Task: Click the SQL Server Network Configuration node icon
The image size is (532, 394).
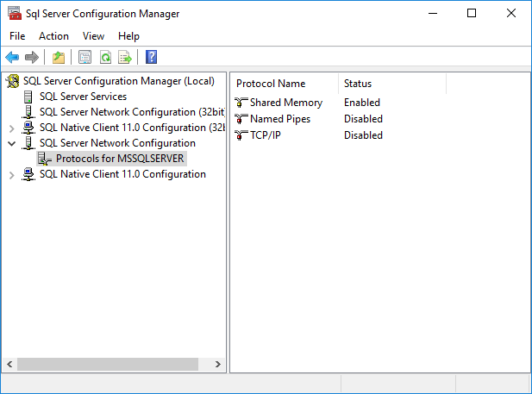Action: pyautogui.click(x=28, y=143)
